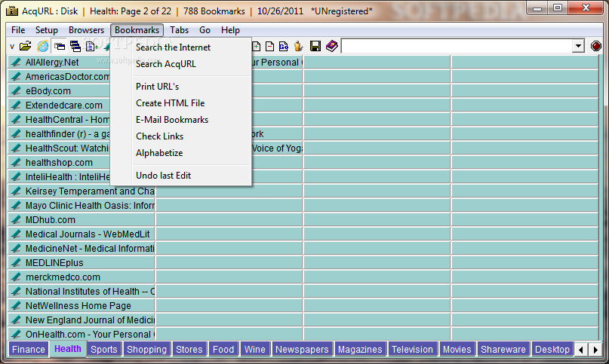Click the multiple cascaded windows toolbar icon

75,47
